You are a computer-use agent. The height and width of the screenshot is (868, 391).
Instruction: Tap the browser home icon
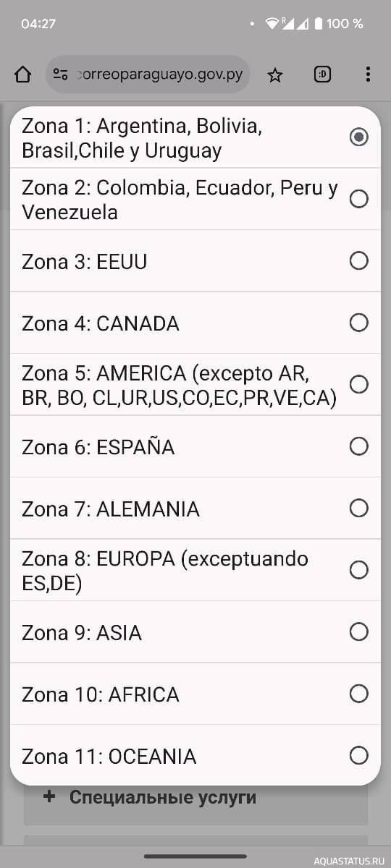[x=23, y=75]
